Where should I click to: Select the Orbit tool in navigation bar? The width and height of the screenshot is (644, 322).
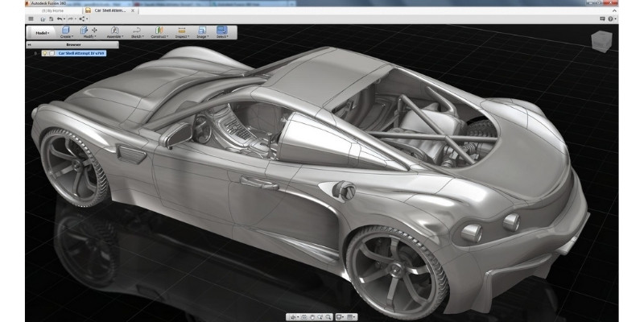[293, 317]
